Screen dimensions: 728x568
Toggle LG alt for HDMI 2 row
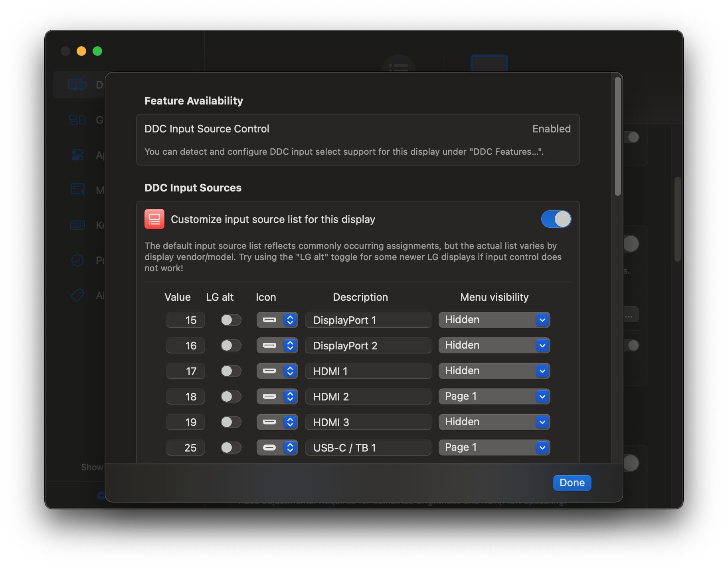coord(231,396)
